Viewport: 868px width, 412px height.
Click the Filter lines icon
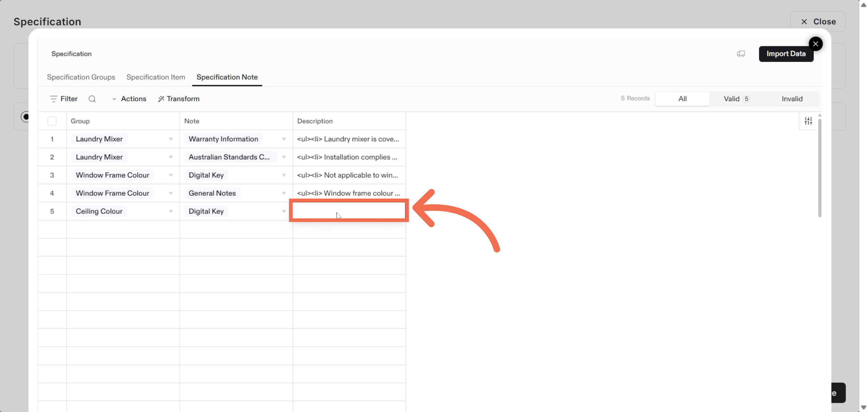click(x=54, y=99)
